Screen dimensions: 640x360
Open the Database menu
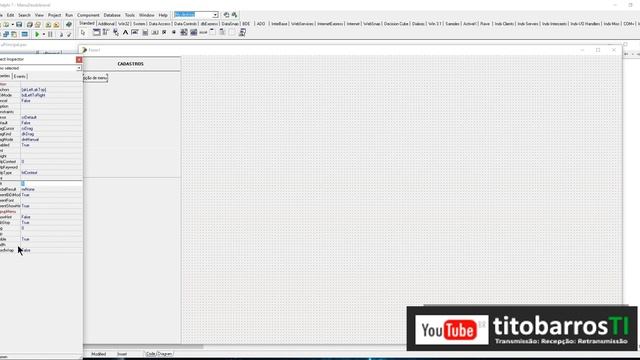coord(112,15)
